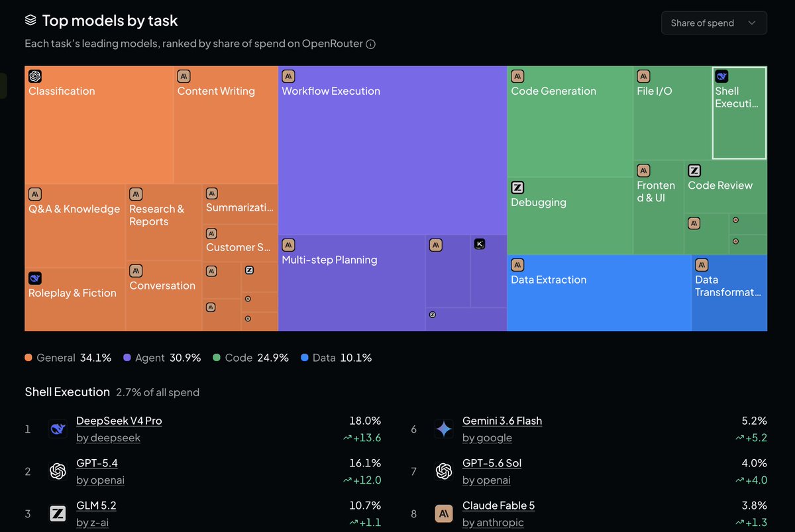Click the small Z icon tile in the orange General area
The height and width of the screenshot is (532, 795).
point(249,270)
